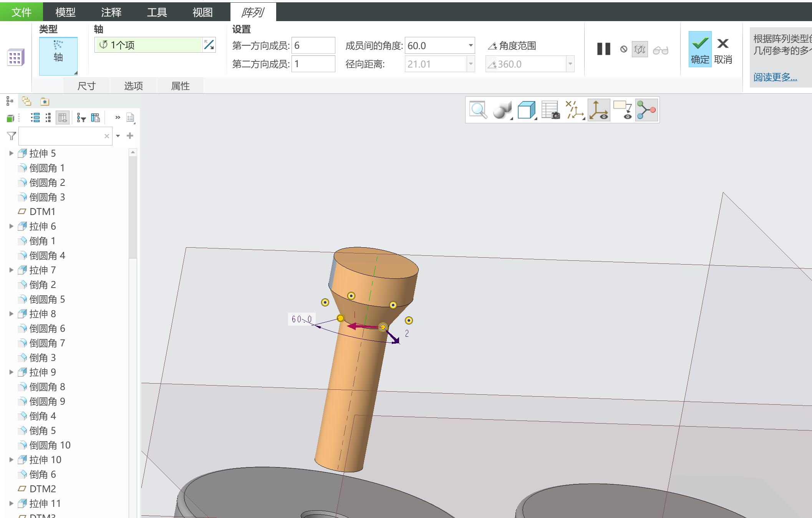Toggle the rightmost black pattern member dot
Image resolution: width=812 pixels, height=518 pixels.
[x=409, y=320]
